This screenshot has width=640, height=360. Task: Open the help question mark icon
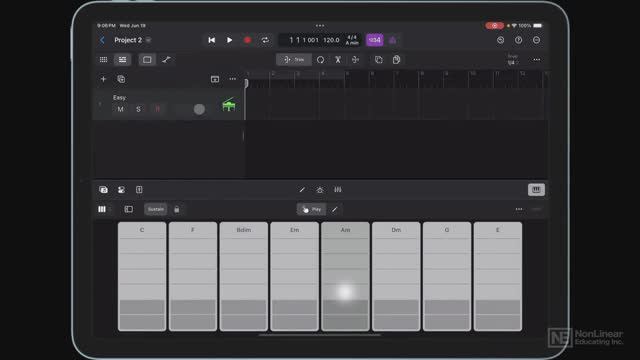[518, 40]
